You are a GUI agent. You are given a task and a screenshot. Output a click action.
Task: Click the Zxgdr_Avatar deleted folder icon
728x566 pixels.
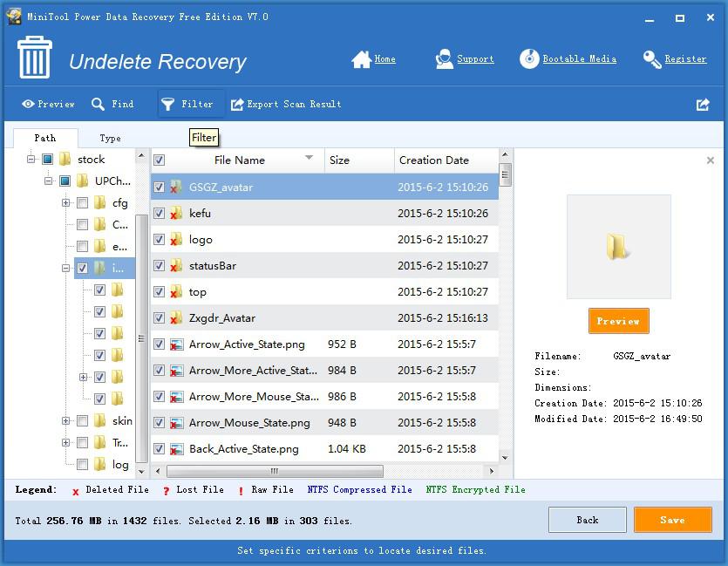point(175,317)
